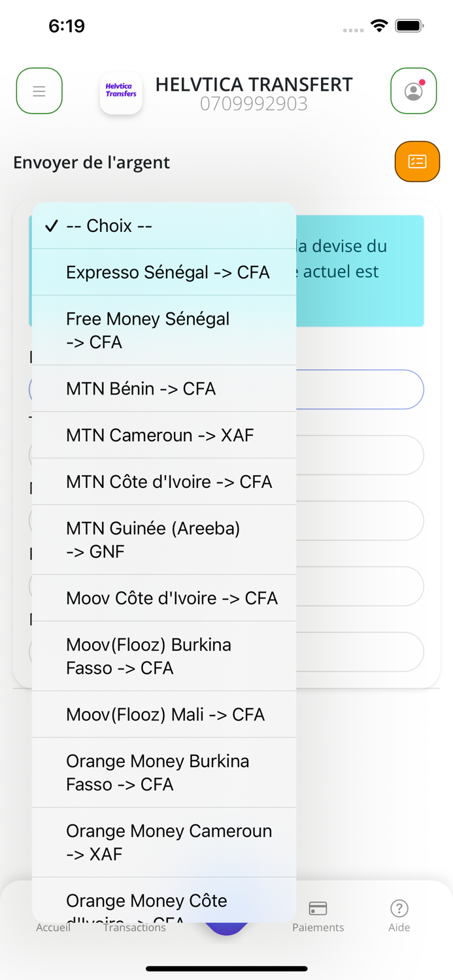Choose Orange Money Burkina Fasso -> CFA
This screenshot has width=453, height=980.
pyautogui.click(x=163, y=772)
